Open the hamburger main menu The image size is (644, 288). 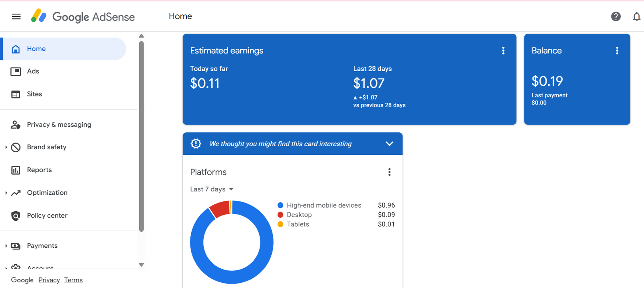coord(16,16)
